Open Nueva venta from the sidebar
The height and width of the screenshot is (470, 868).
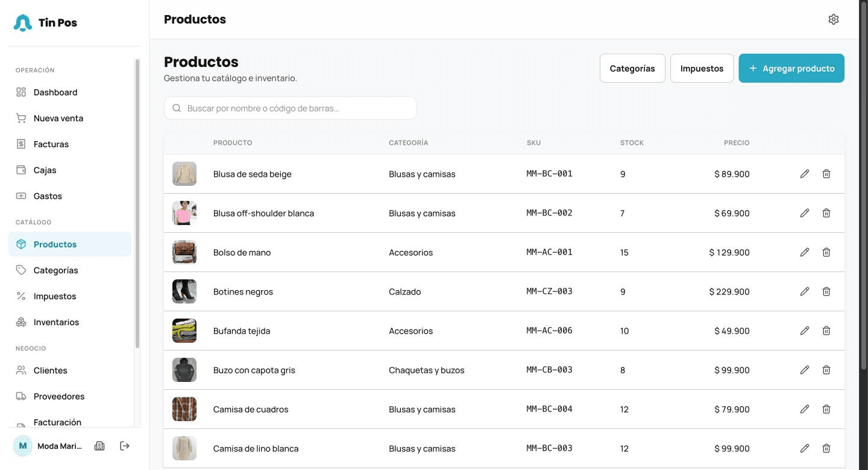pyautogui.click(x=70, y=118)
